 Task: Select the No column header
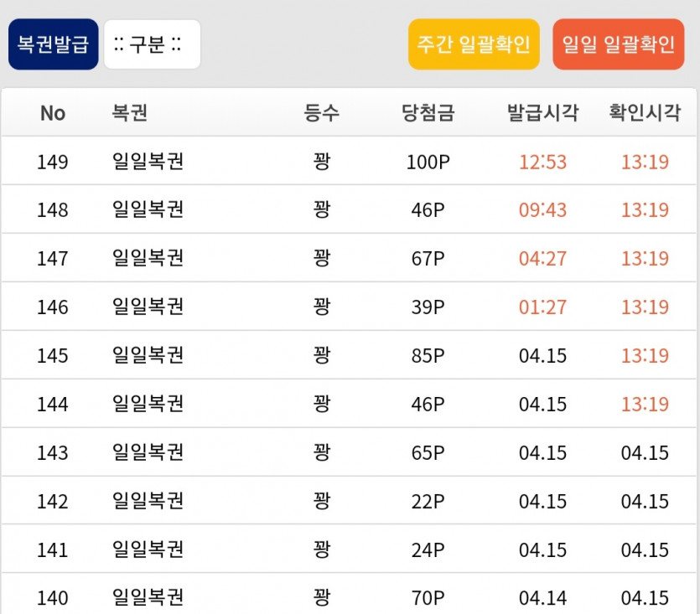point(53,113)
